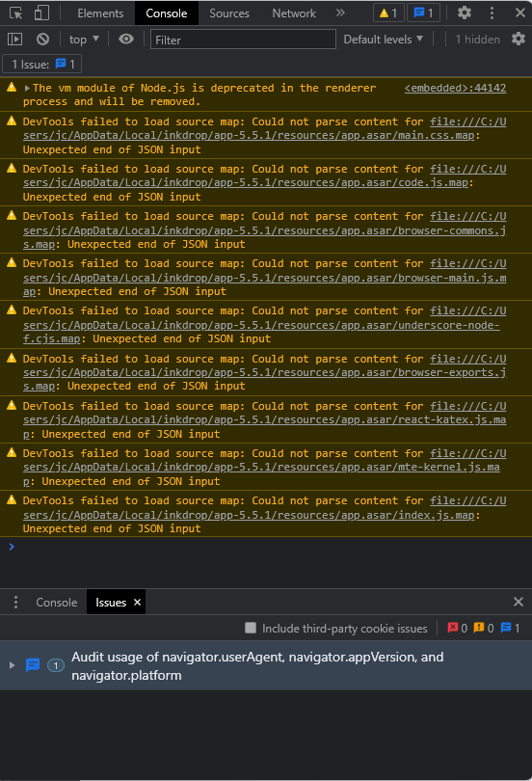532x781 pixels.
Task: Close DevTools with the top X
Action: click(x=520, y=13)
